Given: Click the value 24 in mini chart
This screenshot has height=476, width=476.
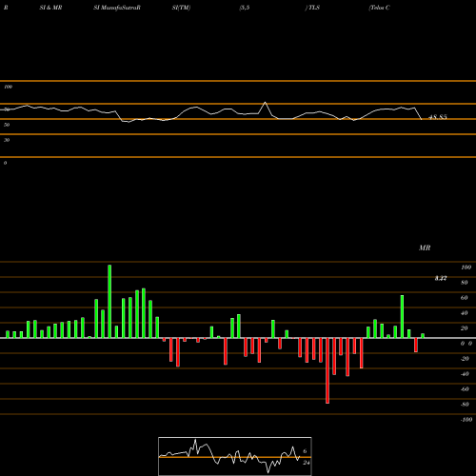Looking at the screenshot, I should tap(307, 463).
